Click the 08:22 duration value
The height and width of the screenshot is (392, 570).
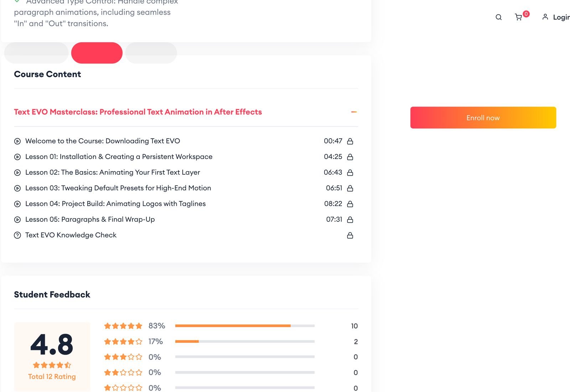pyautogui.click(x=333, y=203)
